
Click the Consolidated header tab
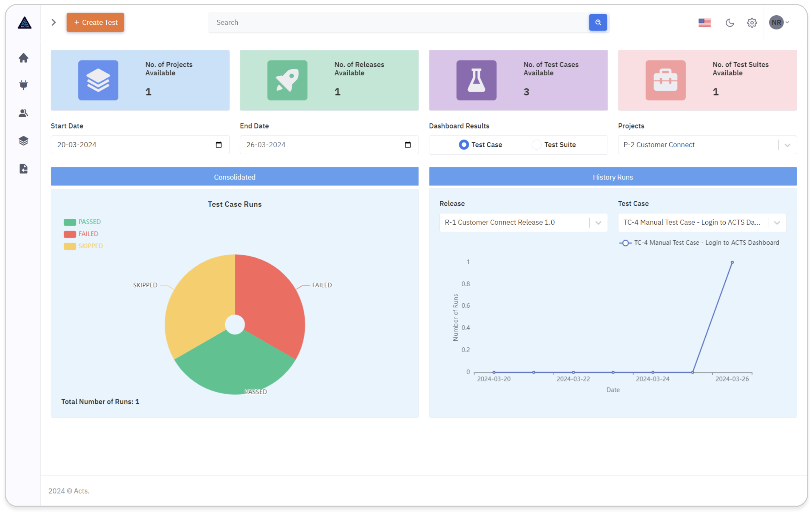tap(235, 177)
